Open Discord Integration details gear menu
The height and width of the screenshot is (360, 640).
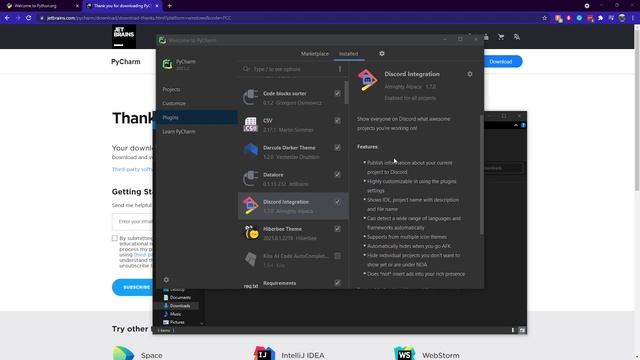pyautogui.click(x=470, y=74)
